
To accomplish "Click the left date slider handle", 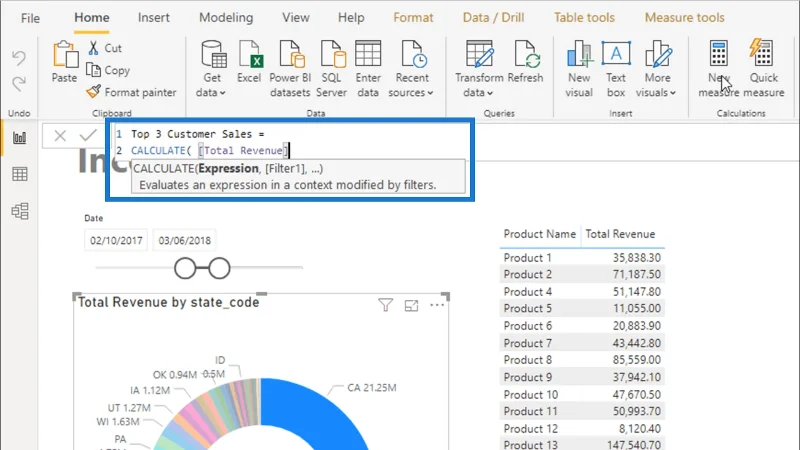I will [x=185, y=268].
